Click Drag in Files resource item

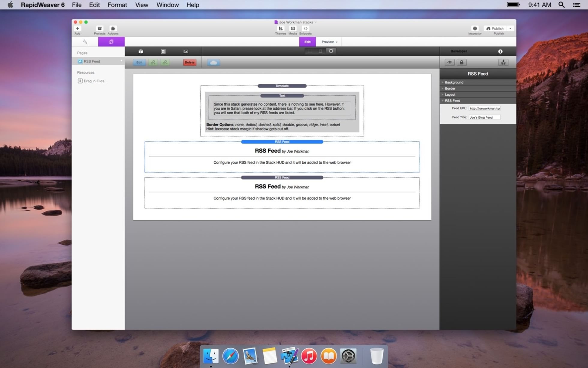point(92,81)
